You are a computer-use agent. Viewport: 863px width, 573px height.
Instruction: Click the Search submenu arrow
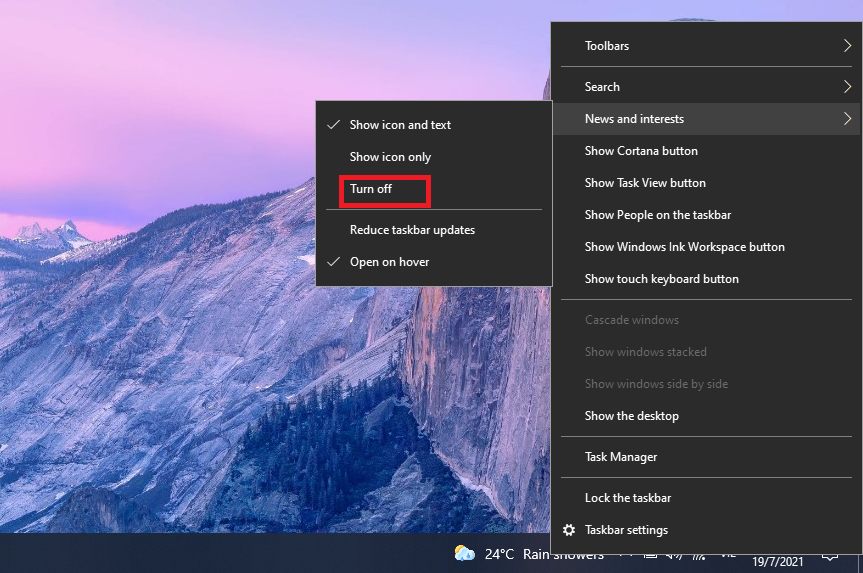click(847, 87)
